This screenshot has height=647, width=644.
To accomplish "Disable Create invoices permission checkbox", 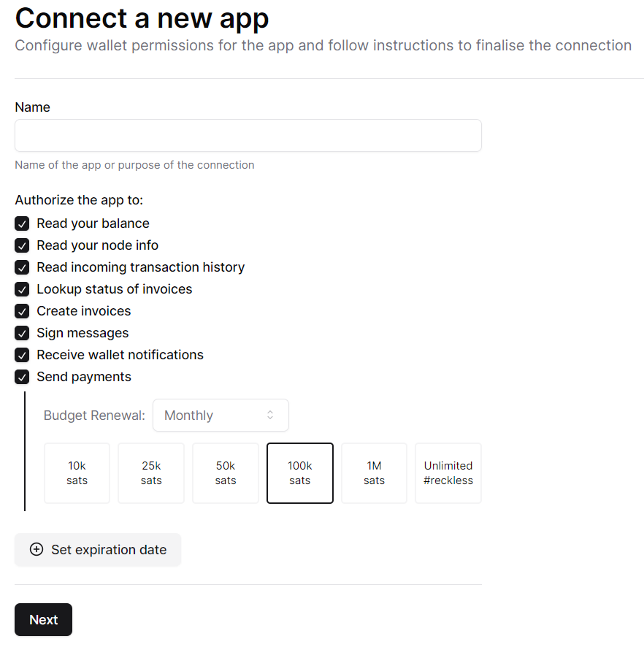I will click(22, 311).
